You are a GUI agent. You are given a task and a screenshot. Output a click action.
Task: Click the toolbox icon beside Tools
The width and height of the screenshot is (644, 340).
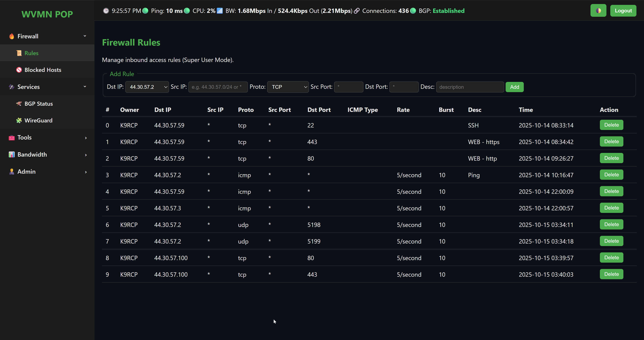[x=12, y=138]
